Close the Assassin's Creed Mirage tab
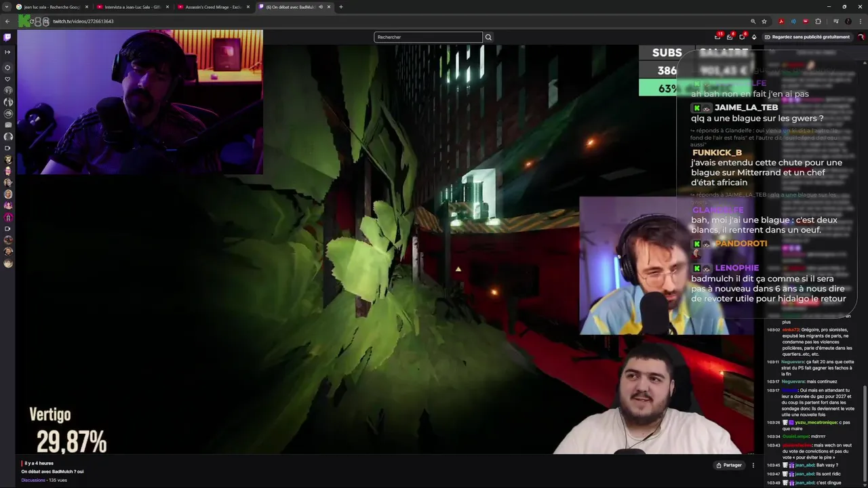 [x=248, y=7]
